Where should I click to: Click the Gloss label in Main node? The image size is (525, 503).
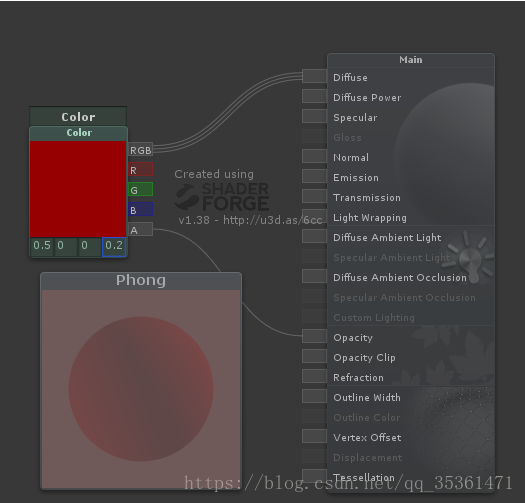point(347,138)
